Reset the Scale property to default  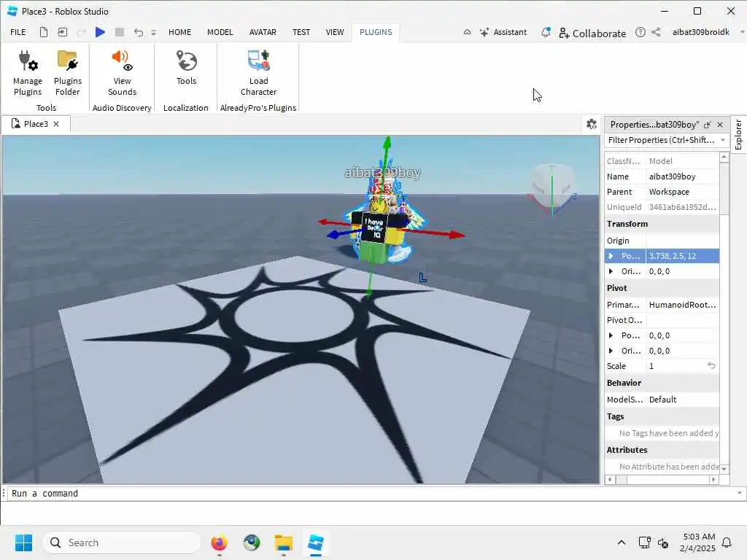click(x=711, y=366)
